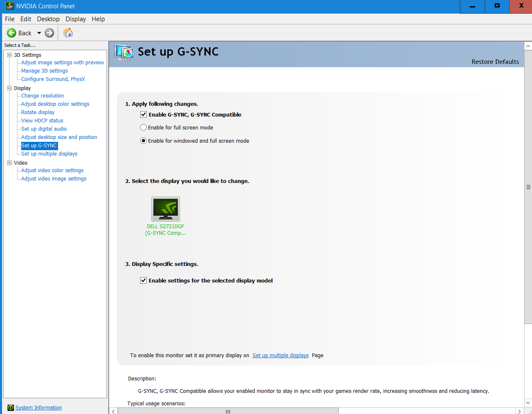Select the Display category label in the tree

click(x=22, y=88)
